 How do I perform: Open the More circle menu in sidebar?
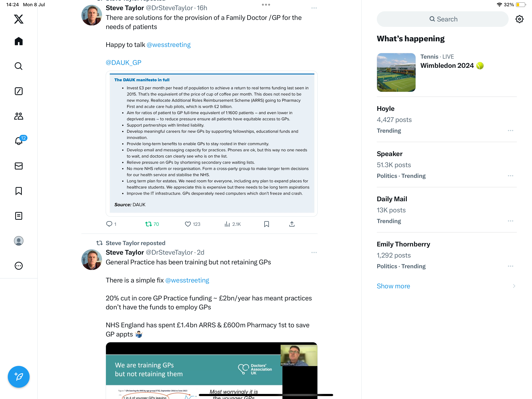18,266
